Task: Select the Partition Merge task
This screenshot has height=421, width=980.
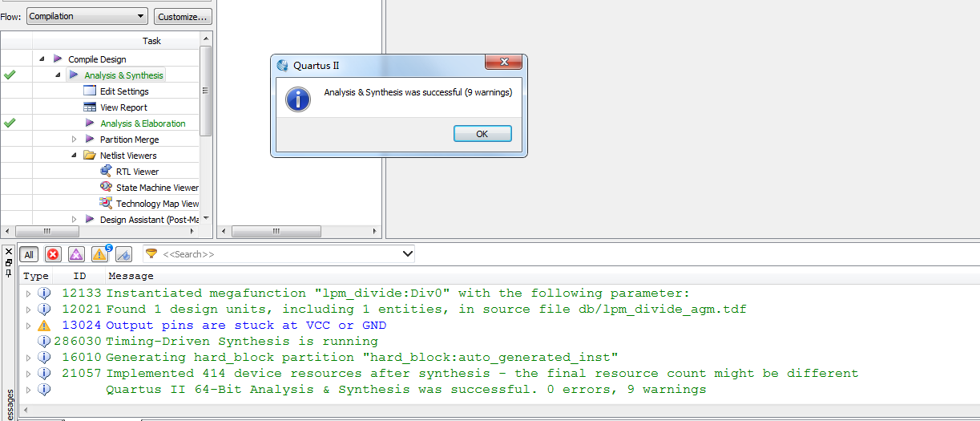Action: (x=129, y=140)
